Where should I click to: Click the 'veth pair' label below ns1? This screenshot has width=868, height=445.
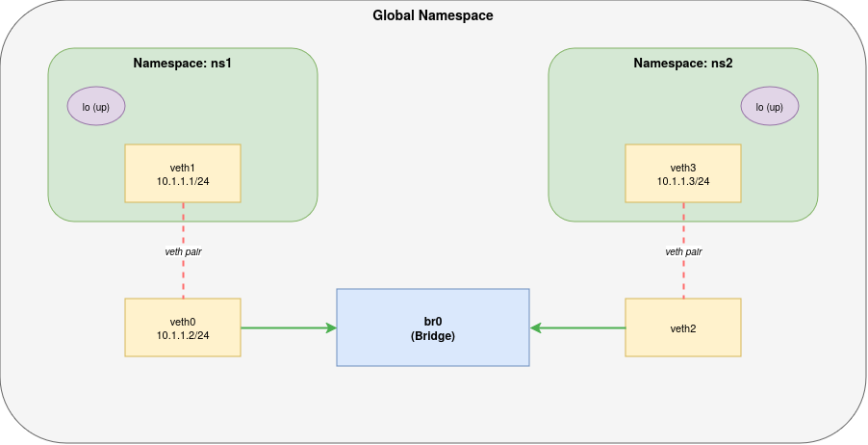click(x=183, y=251)
